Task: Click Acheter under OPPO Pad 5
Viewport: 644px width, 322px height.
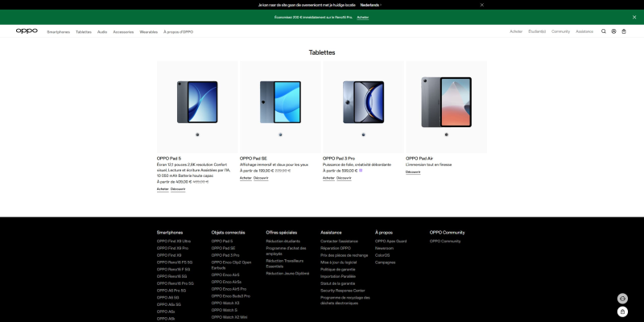Action: tap(163, 189)
